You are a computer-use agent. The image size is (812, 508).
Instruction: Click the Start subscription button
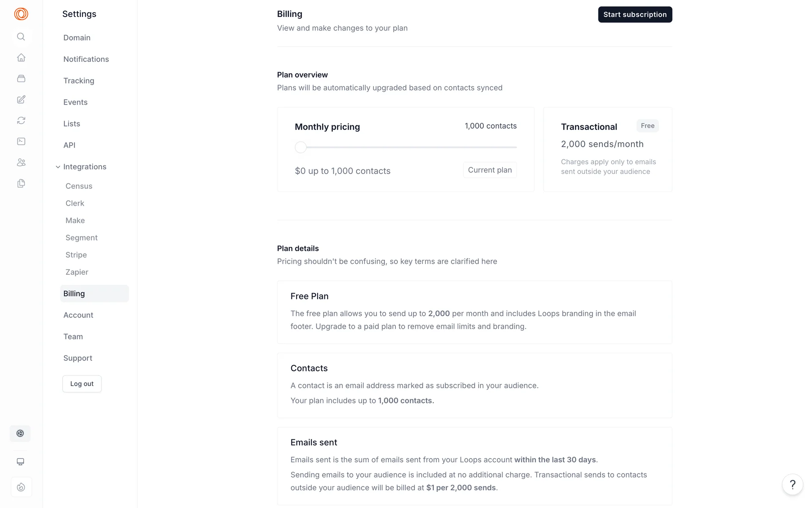tap(635, 14)
